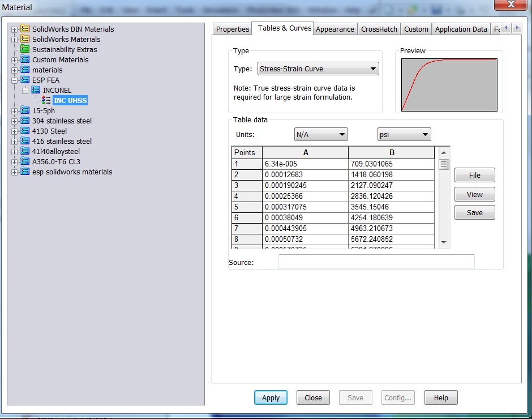
Task: Click the 304 stainless steel library icon
Action: pos(25,121)
